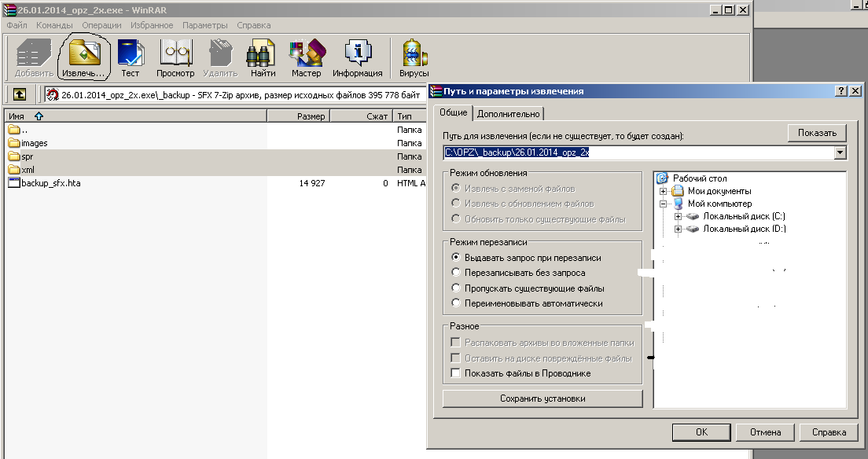This screenshot has width=868, height=459.
Task: Click Сохранить установки button
Action: [x=542, y=398]
